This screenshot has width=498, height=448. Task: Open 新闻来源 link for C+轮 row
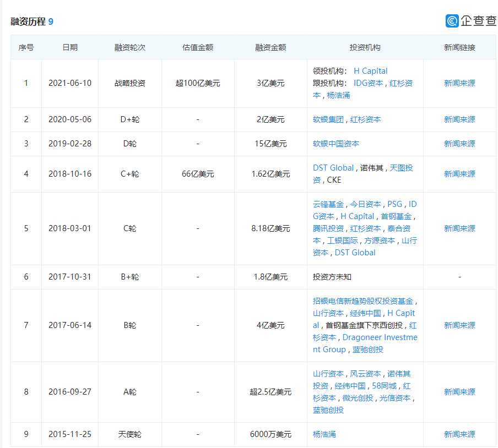[459, 174]
